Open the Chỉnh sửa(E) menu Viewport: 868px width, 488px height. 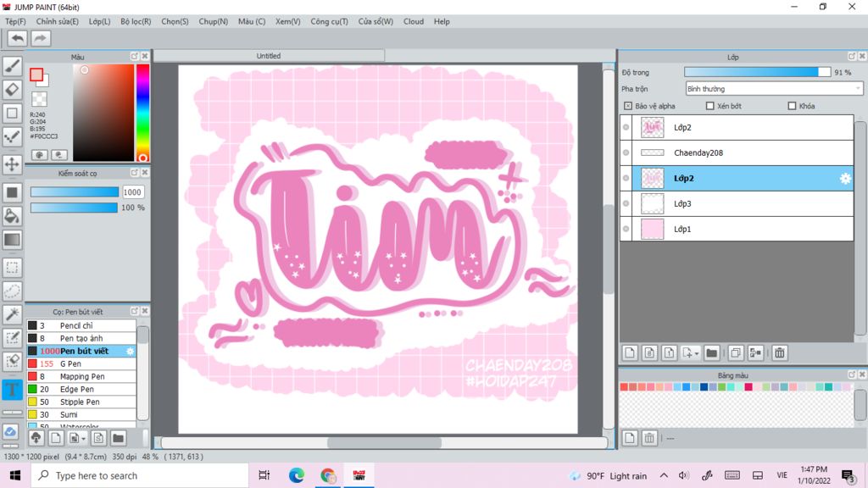click(x=57, y=21)
